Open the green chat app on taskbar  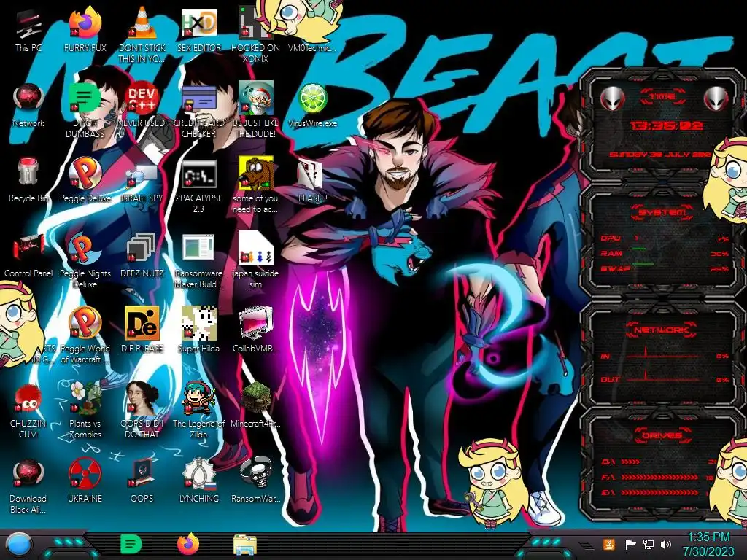(131, 544)
